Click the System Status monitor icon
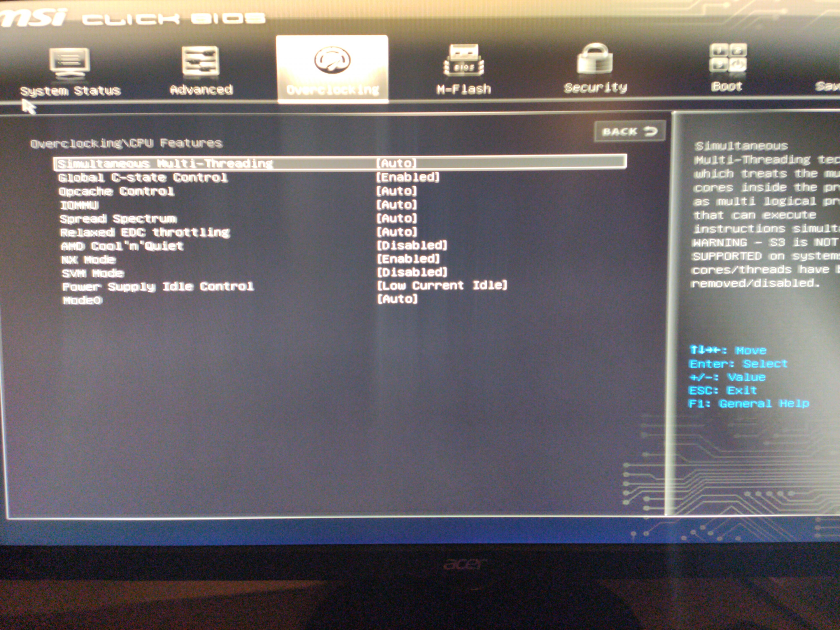Viewport: 840px width, 630px height. [69, 62]
